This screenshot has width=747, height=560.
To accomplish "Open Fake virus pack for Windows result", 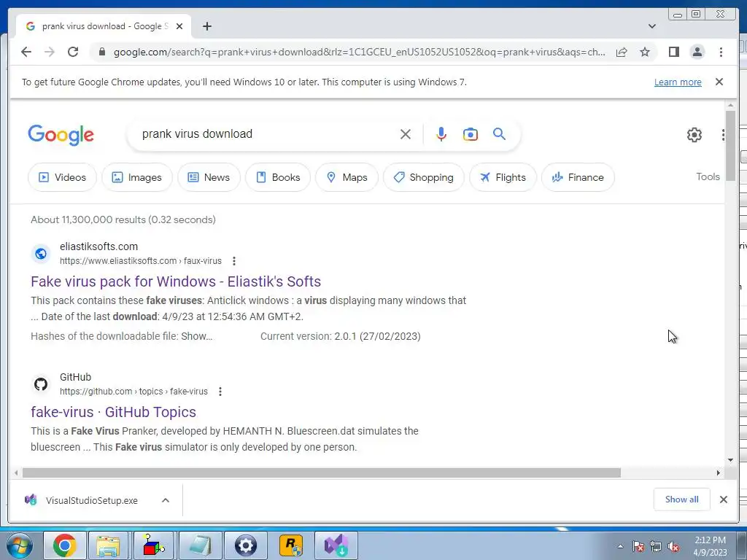I will point(176,281).
